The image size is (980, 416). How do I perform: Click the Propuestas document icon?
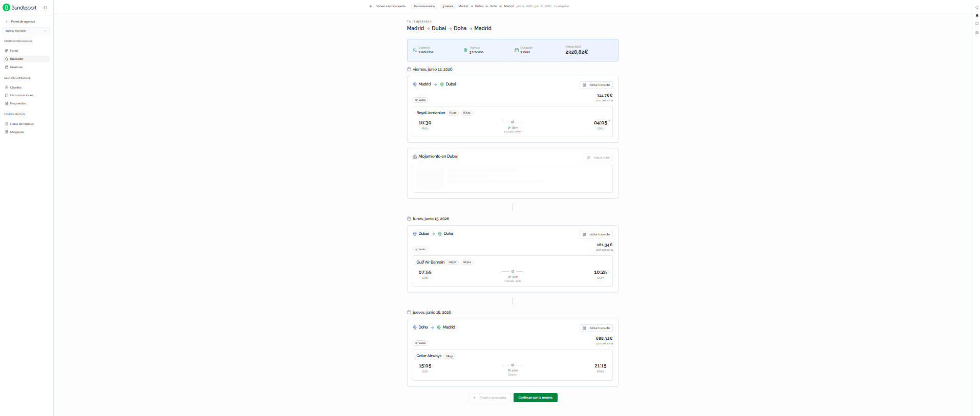(x=7, y=103)
